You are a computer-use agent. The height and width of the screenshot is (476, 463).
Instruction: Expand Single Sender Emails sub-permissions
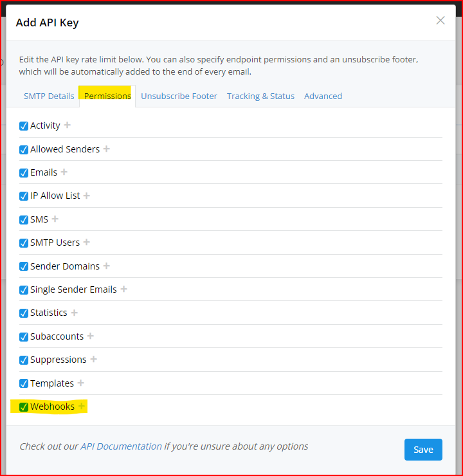[124, 289]
